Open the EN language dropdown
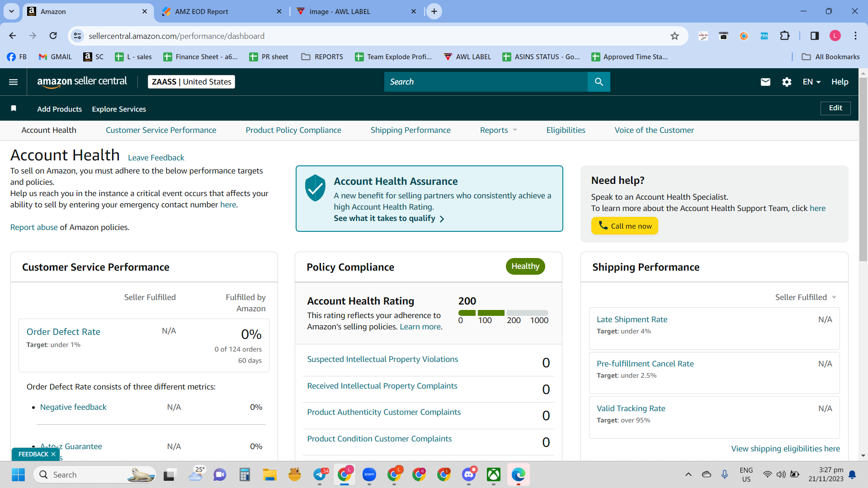The width and height of the screenshot is (868, 488). coord(811,82)
